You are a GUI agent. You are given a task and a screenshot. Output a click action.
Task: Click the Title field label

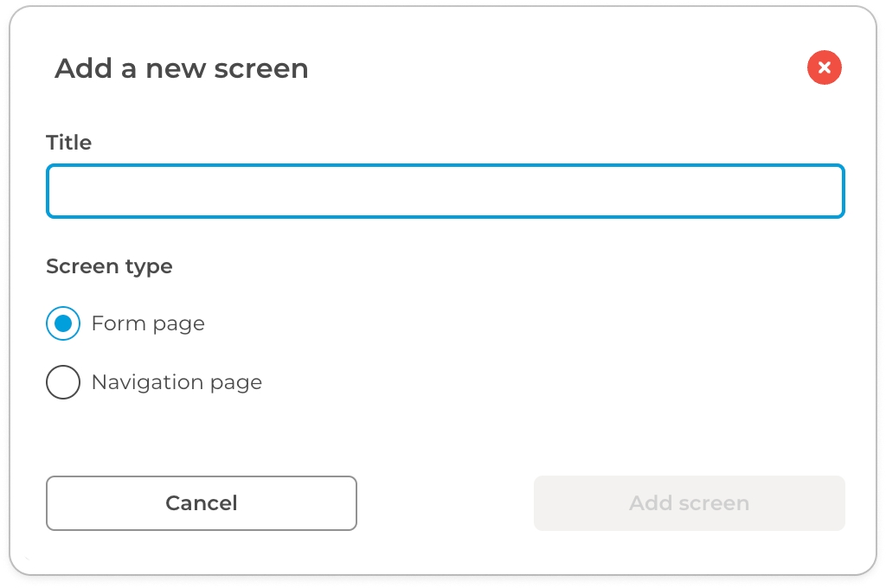tap(69, 143)
